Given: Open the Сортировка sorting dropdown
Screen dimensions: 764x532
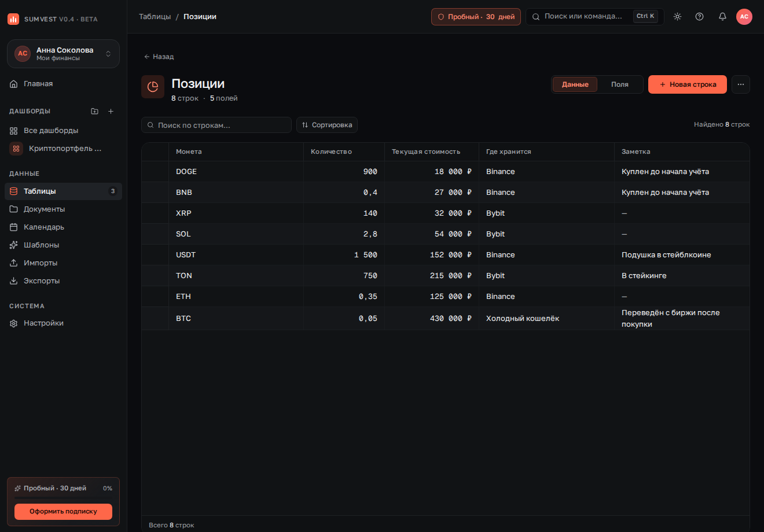Looking at the screenshot, I should [327, 125].
